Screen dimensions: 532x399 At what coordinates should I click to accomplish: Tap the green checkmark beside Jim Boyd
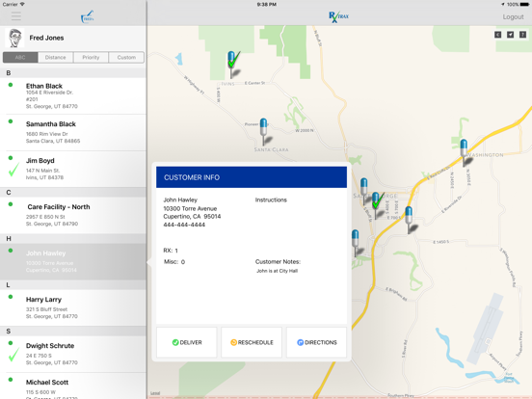[13, 170]
